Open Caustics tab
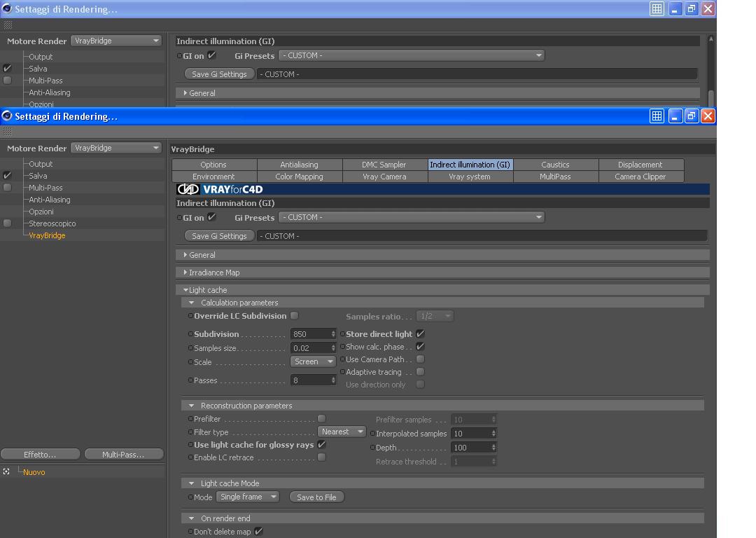 (x=555, y=165)
